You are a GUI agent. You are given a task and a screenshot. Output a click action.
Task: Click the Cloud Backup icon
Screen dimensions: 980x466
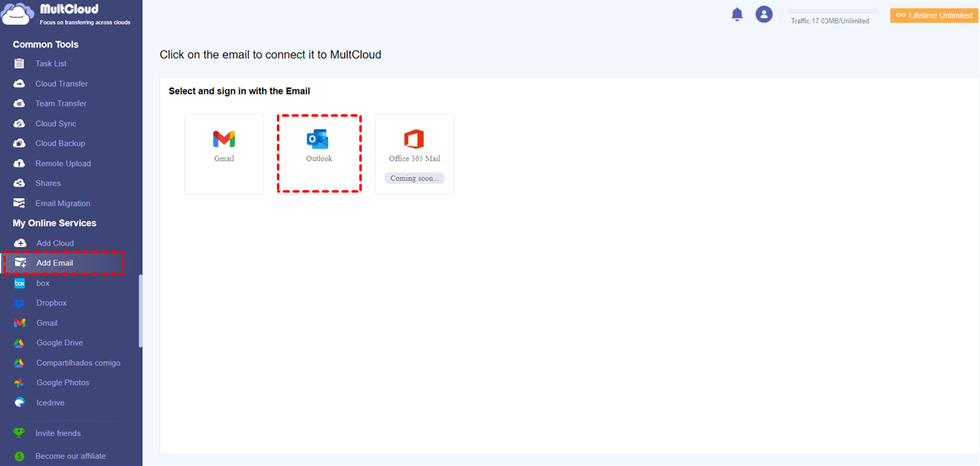19,144
